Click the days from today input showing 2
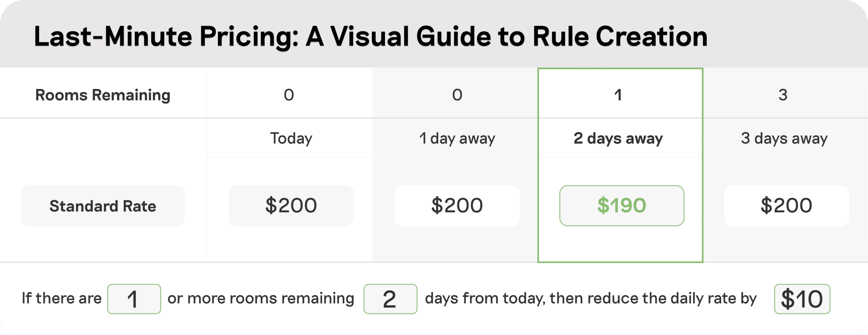Image resolution: width=868 pixels, height=335 pixels. pos(390,299)
